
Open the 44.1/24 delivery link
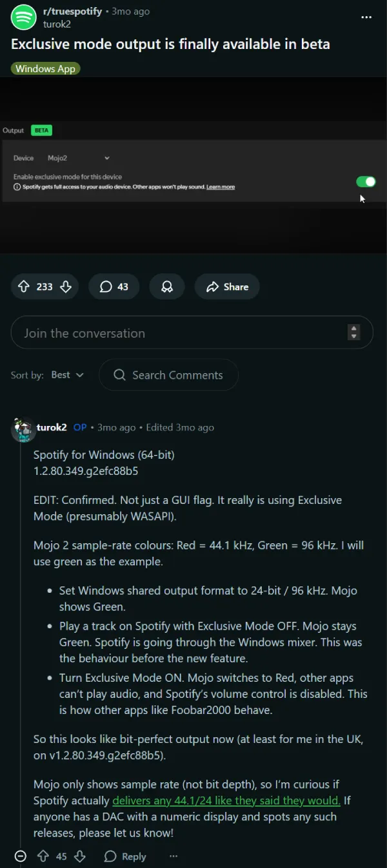pyautogui.click(x=226, y=800)
